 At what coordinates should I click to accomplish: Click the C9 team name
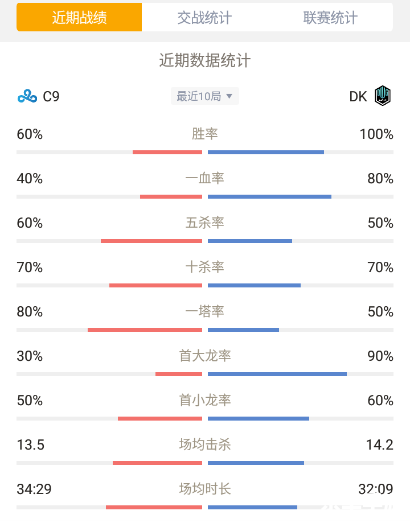51,96
